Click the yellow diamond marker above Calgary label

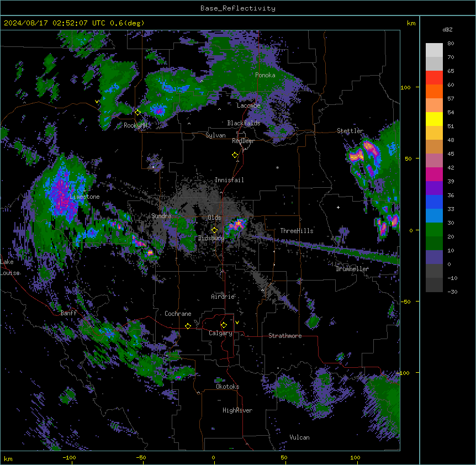click(224, 325)
